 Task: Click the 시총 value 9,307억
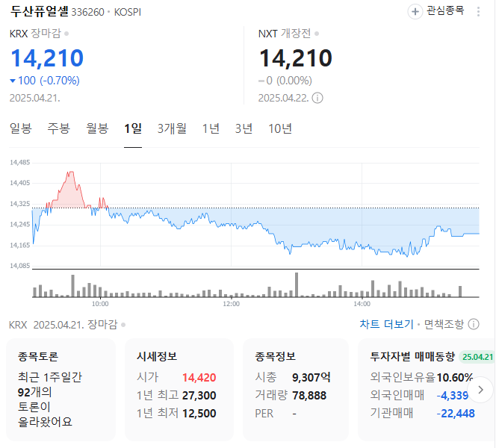312,378
